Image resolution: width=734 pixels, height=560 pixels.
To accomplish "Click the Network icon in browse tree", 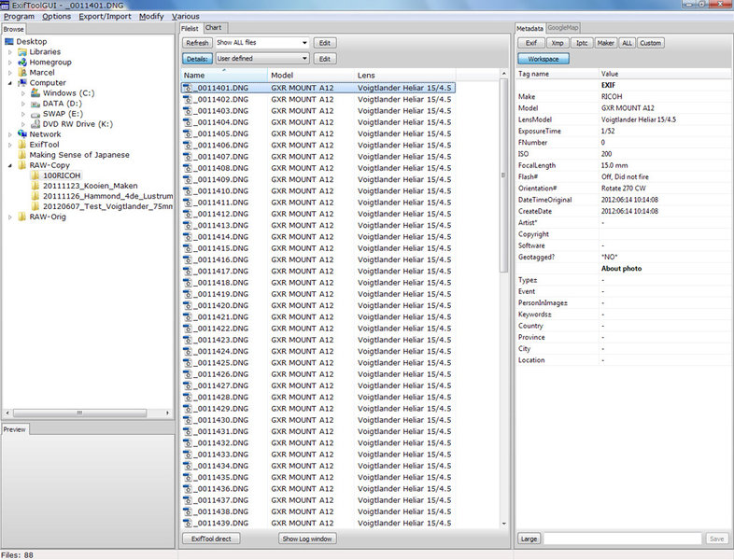I will pos(22,134).
